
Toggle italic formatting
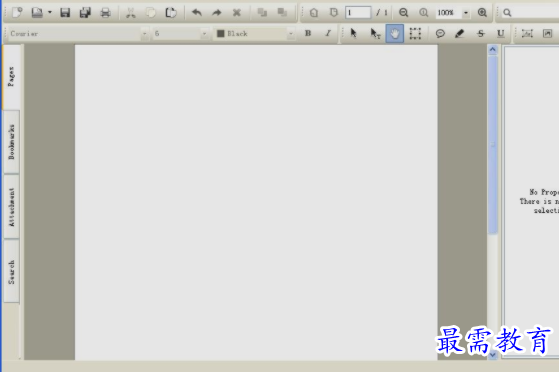tap(328, 34)
